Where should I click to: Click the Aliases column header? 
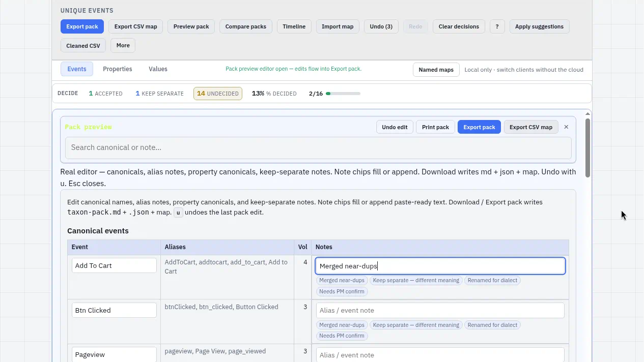pos(227,247)
